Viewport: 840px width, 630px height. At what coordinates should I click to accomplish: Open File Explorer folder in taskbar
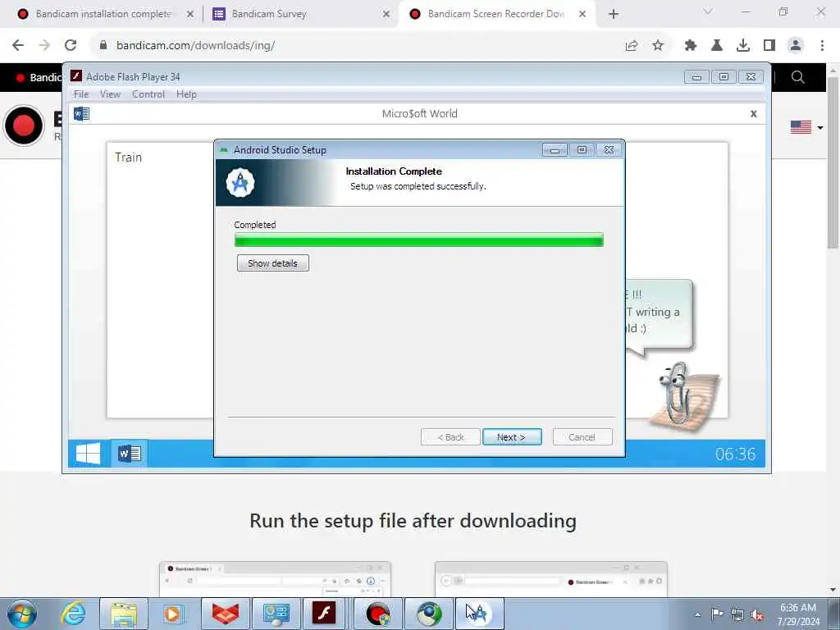coord(124,614)
